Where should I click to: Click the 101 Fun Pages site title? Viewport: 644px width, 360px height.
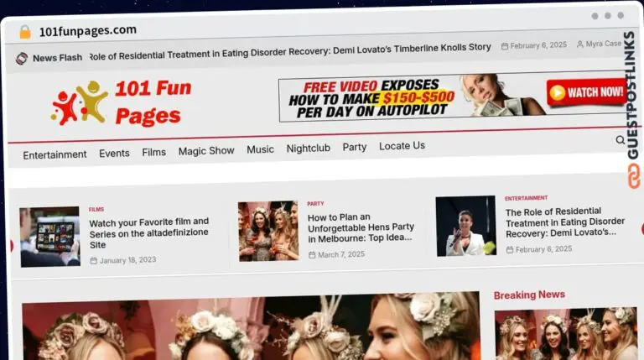(x=152, y=102)
